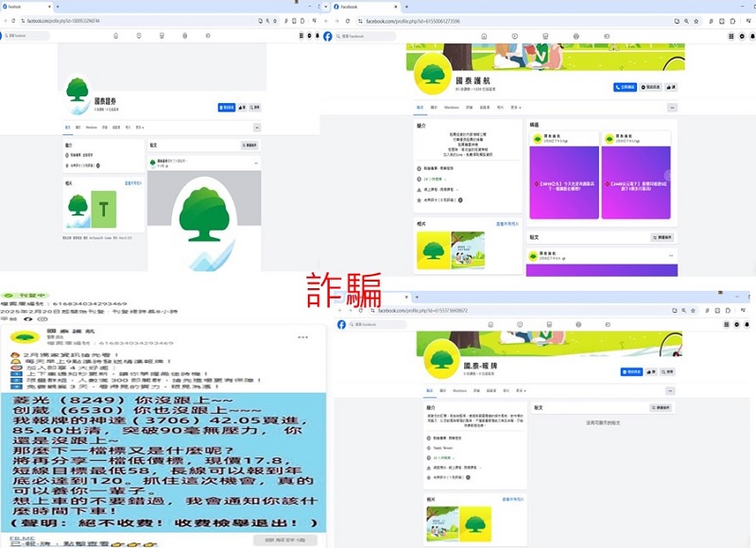Click the Facebook search field in 國泰護航 window

click(366, 37)
